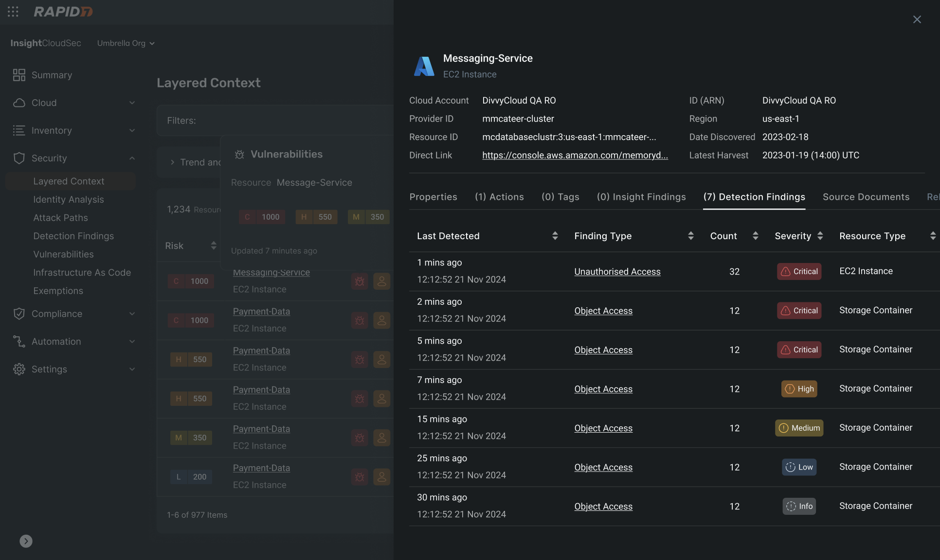This screenshot has height=560, width=940.
Task: Toggle sorting on the Severity column
Action: 820,236
